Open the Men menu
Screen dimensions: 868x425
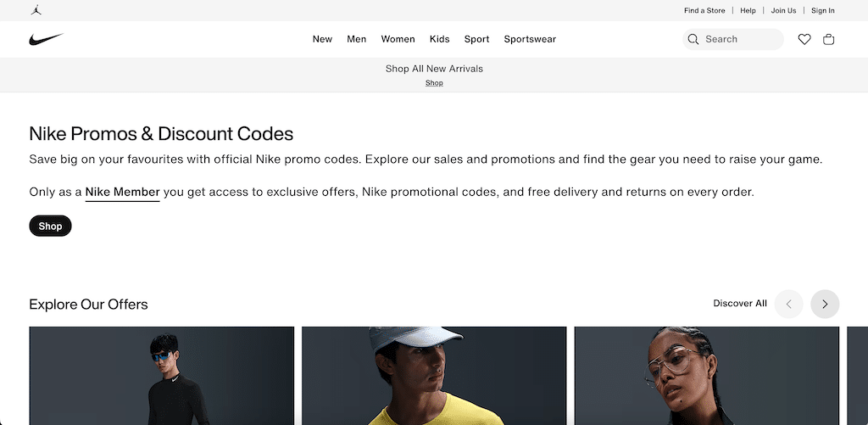coord(357,39)
